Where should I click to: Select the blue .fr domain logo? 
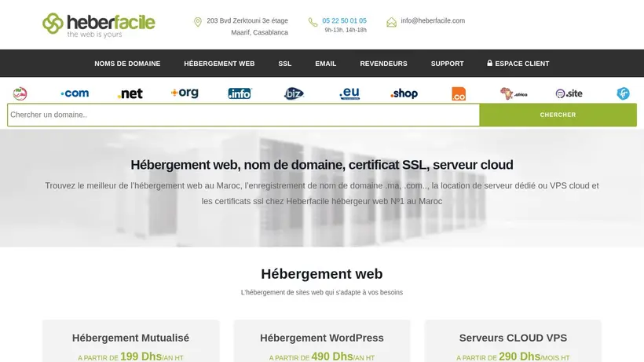click(x=623, y=93)
